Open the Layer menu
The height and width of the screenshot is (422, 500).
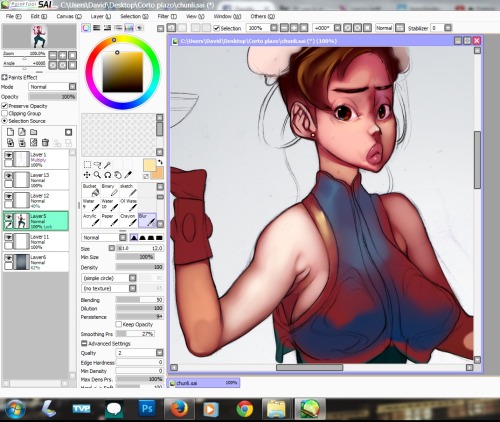101,16
